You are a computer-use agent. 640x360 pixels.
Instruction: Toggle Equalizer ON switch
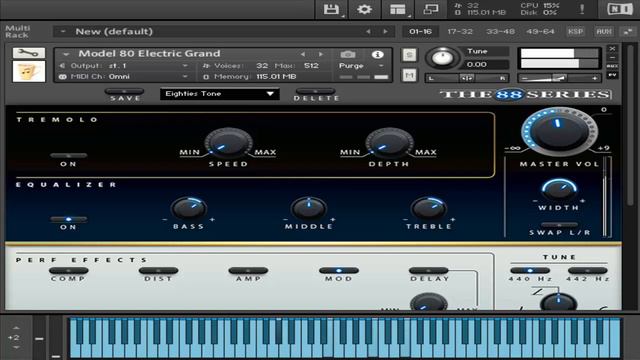(x=68, y=219)
